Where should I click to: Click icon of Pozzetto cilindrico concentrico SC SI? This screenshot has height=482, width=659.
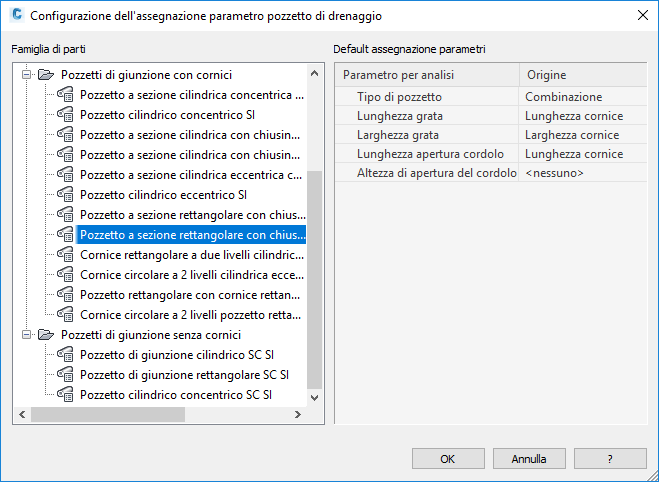click(67, 395)
